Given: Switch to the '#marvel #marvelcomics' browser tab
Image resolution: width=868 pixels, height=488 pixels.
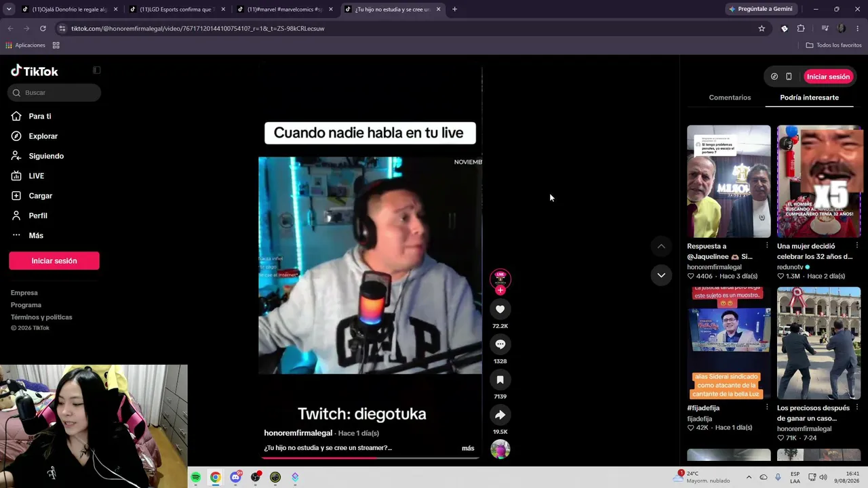Looking at the screenshot, I should [283, 9].
